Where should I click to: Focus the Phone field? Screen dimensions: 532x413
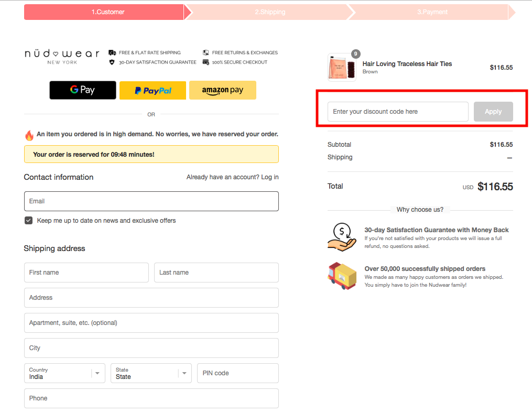tap(151, 398)
